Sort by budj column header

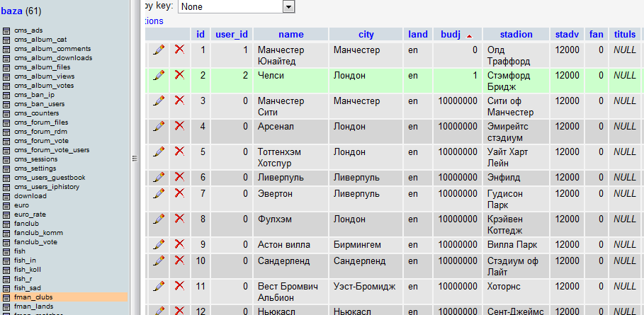pos(451,35)
